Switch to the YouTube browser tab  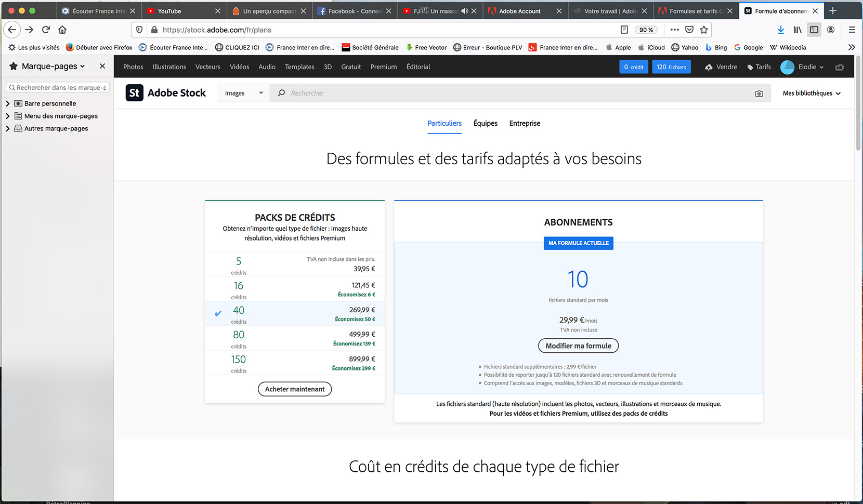click(x=184, y=11)
